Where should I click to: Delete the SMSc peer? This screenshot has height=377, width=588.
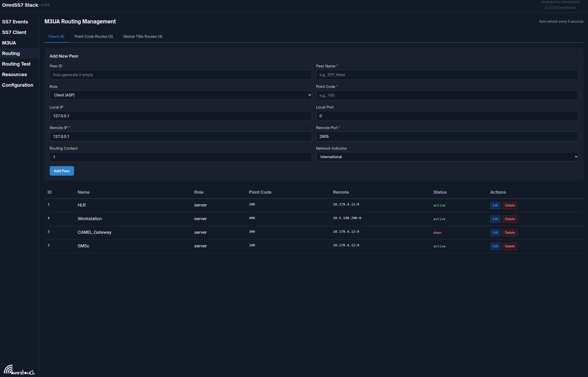click(510, 246)
